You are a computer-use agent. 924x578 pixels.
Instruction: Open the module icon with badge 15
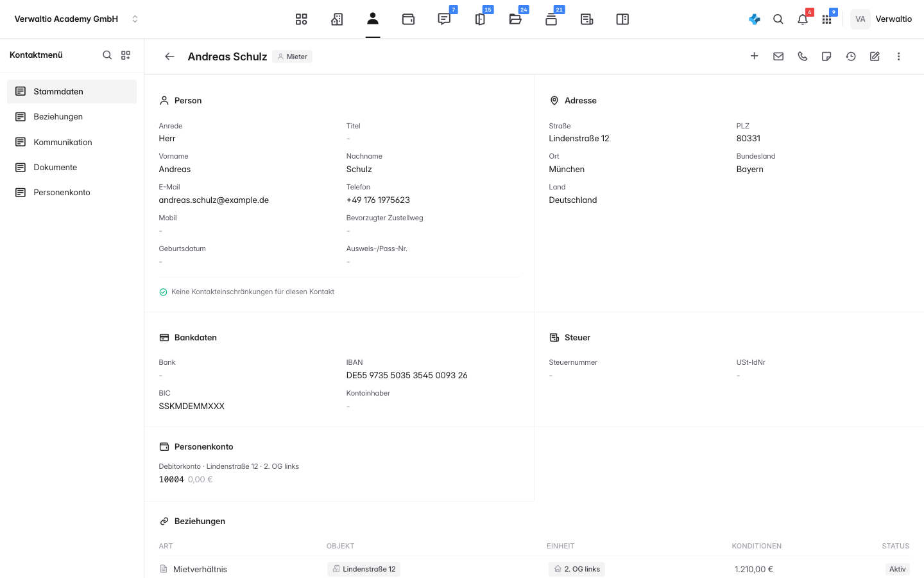(x=480, y=19)
